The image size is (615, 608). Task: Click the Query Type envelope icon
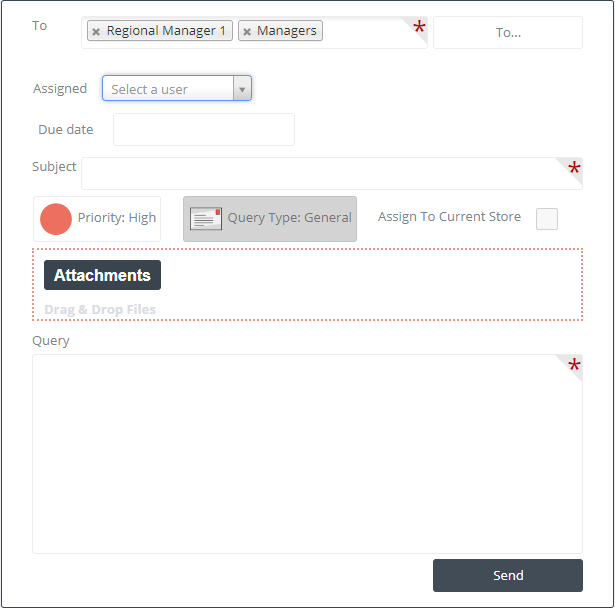click(x=206, y=218)
